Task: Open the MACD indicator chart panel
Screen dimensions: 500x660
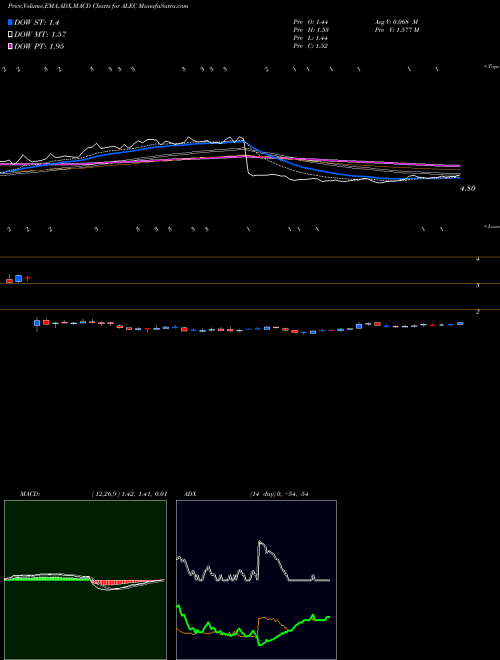Action: pos(85,580)
